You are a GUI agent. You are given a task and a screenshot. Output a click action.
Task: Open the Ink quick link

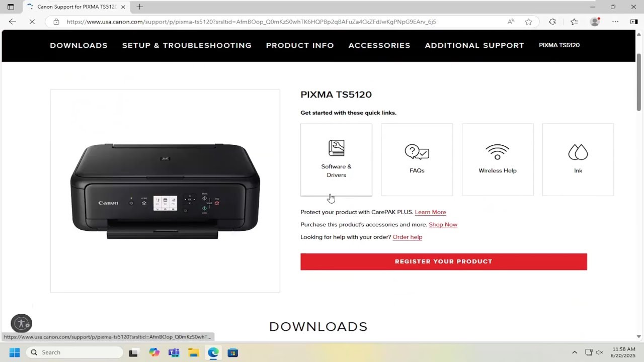tap(578, 159)
